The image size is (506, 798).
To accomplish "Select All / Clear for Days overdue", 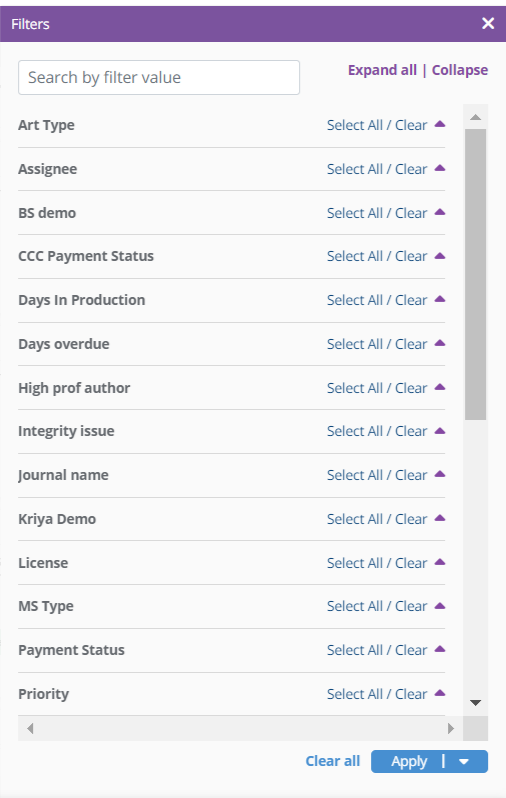I will pyautogui.click(x=377, y=344).
